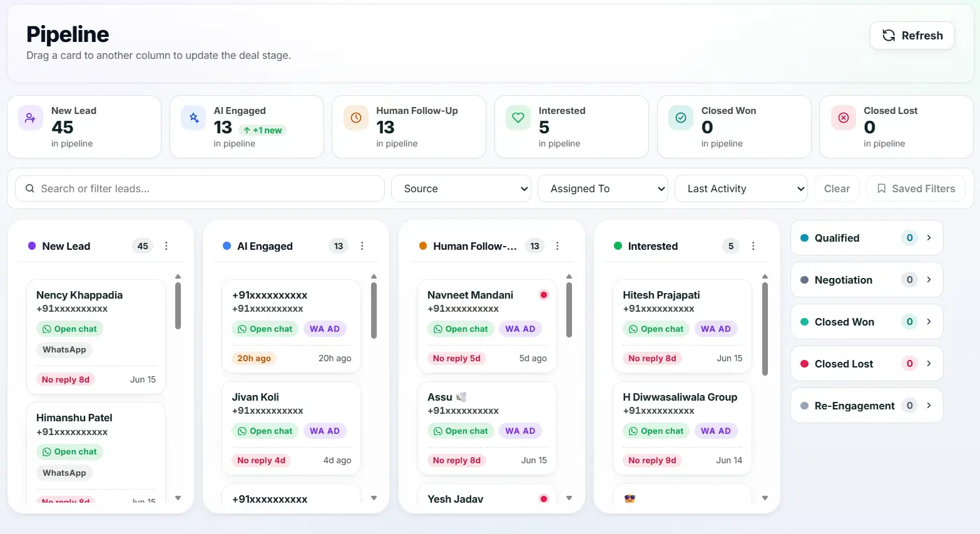
Task: Open chat for Navneet Mandani
Action: tap(461, 329)
